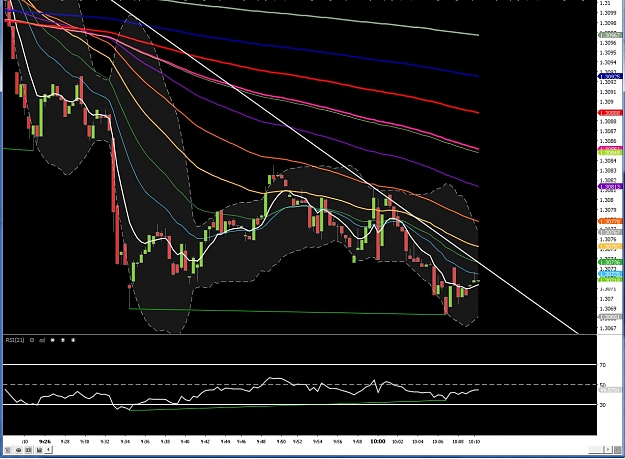Screen dimensions: 625x459
Task: Click the purple moving-average price tag
Action: pos(610,186)
